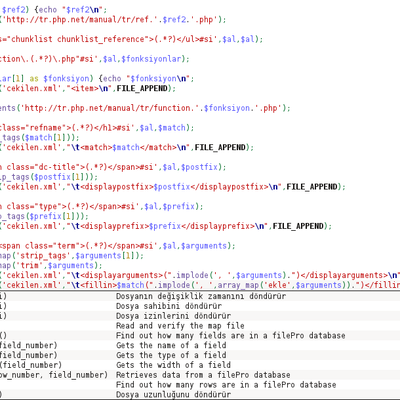Image resolution: width=400 pixels, height=400 pixels.
Task: Select 'Gets the name of a field' row
Action: 200,345
